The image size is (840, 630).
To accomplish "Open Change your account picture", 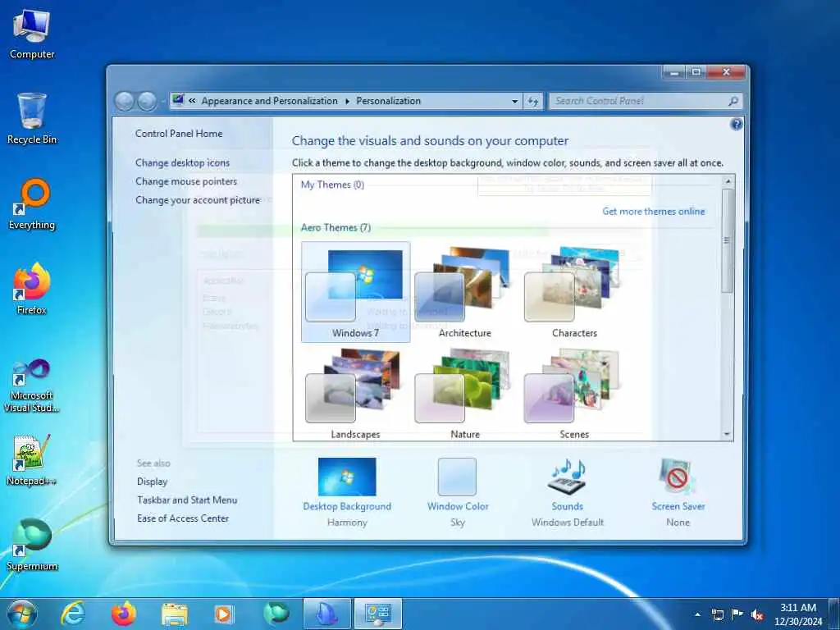I will 197,200.
